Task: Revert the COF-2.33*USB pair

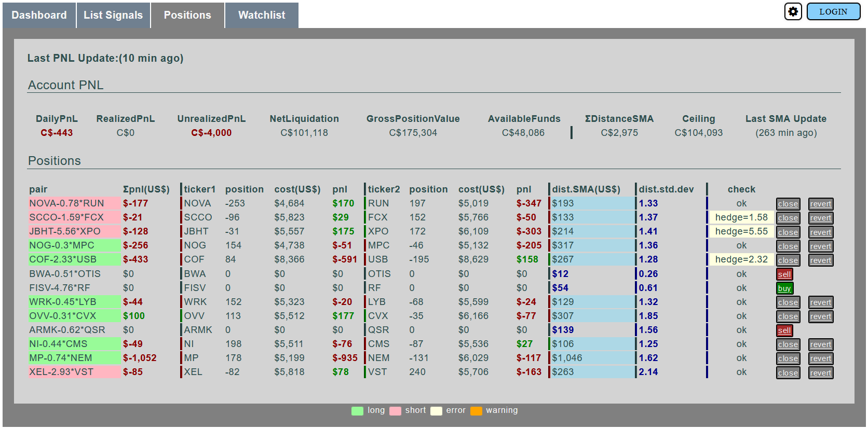Action: (820, 260)
